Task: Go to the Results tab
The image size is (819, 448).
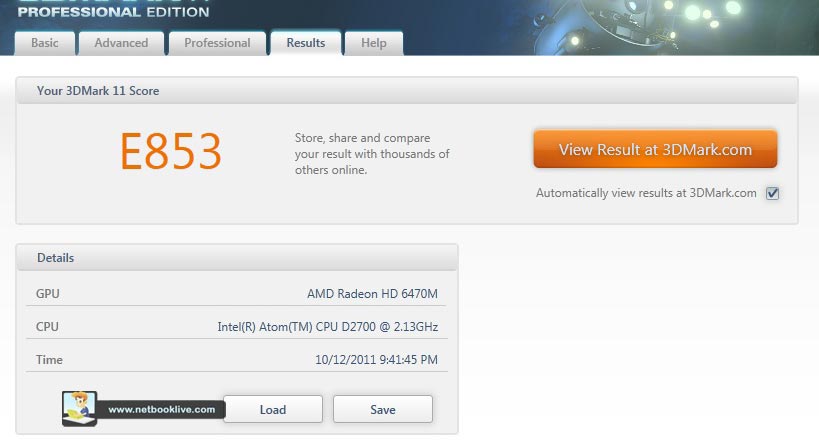Action: tap(306, 43)
